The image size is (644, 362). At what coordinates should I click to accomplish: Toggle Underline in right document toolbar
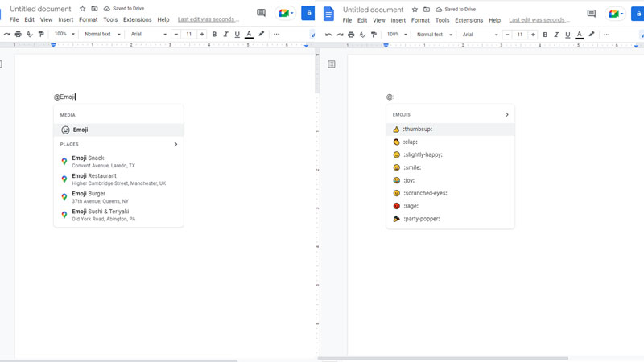point(568,35)
